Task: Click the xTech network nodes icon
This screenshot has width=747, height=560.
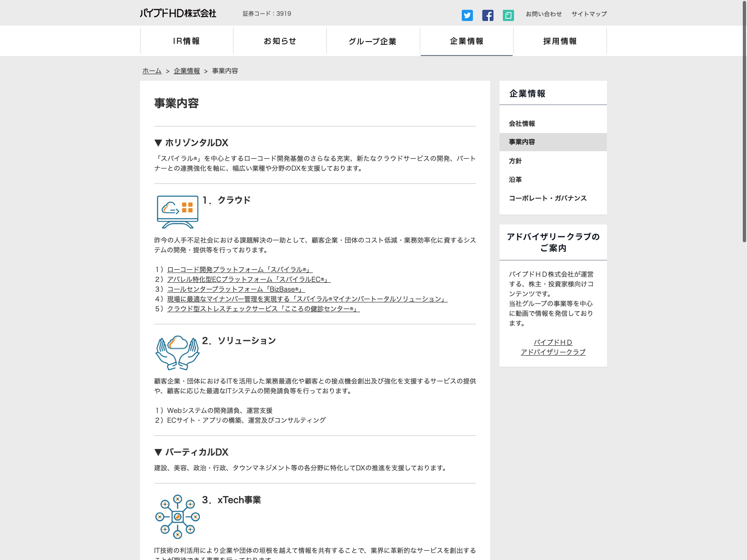Action: [177, 517]
